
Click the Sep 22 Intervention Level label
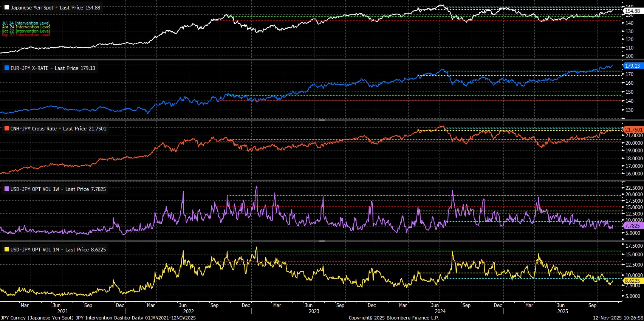26,35
